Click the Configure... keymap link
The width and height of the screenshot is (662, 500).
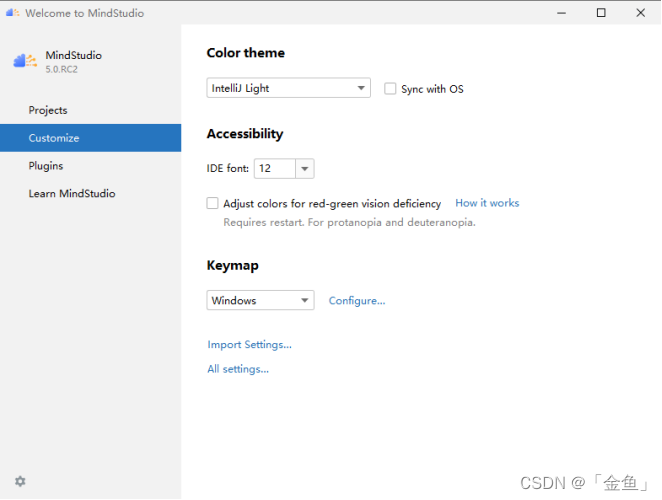(x=357, y=301)
